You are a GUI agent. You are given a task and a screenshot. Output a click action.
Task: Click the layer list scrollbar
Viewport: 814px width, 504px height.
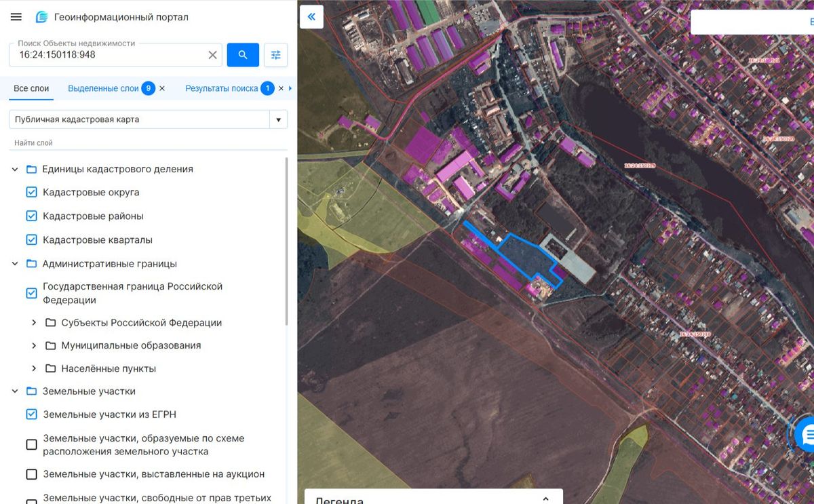pos(287,241)
